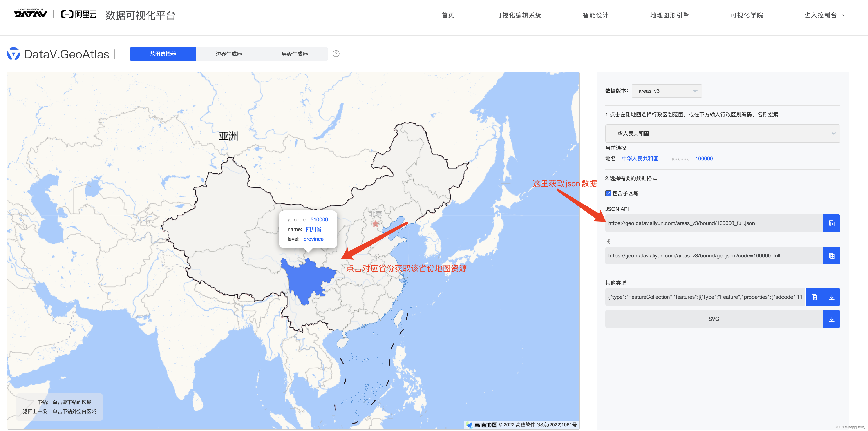Click the DataV.GeoAtlas logo icon

click(13, 54)
